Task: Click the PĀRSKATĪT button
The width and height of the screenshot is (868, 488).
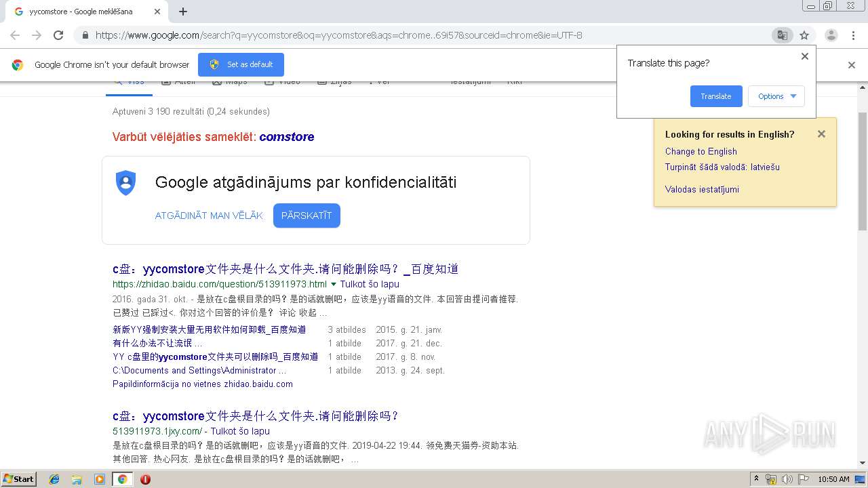Action: pyautogui.click(x=307, y=216)
